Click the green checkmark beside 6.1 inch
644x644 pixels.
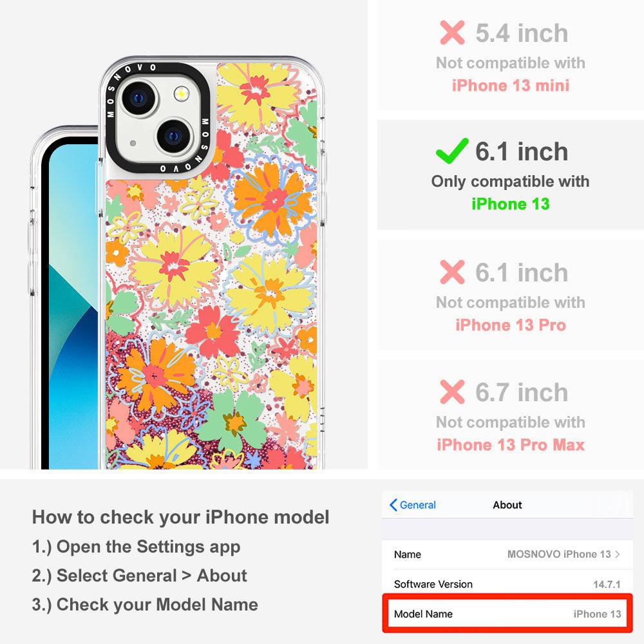(x=452, y=151)
